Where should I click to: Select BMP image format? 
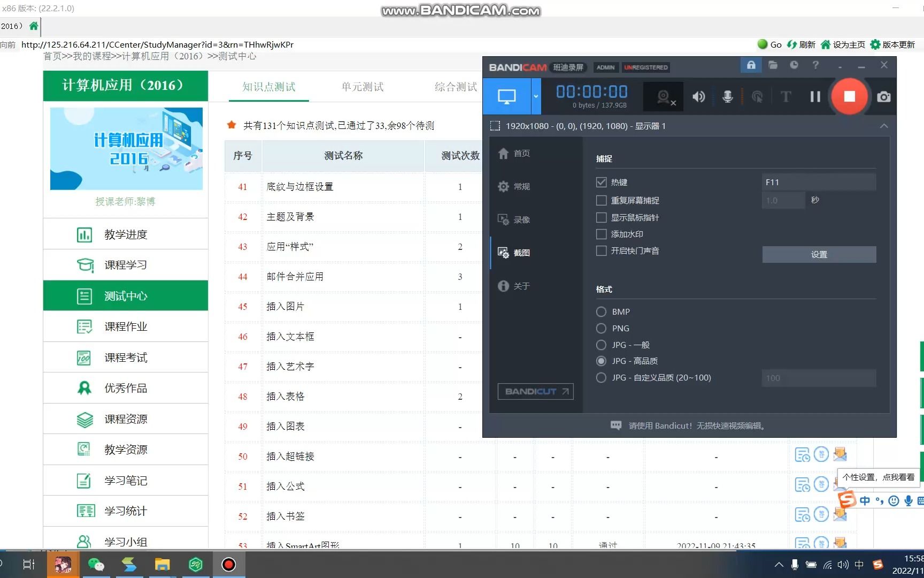601,311
